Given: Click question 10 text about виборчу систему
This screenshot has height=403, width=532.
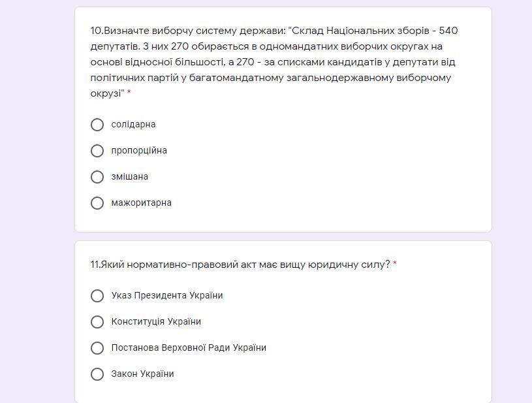Looking at the screenshot, I should (274, 62).
